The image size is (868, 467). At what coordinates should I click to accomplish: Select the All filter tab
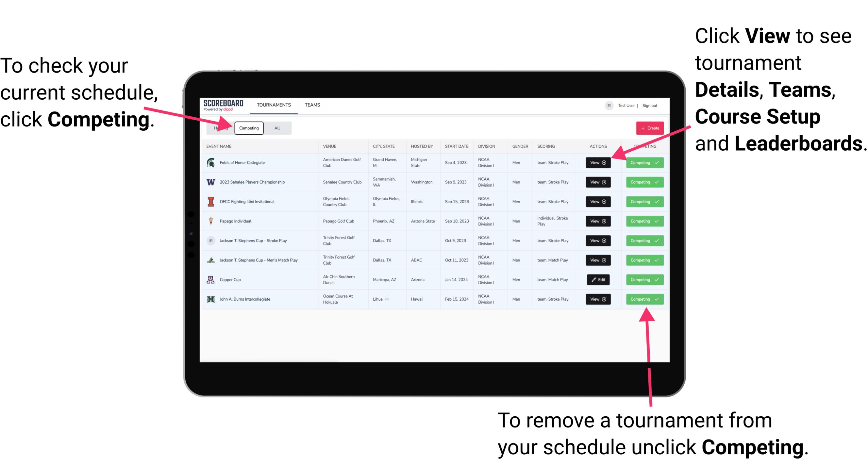[276, 128]
